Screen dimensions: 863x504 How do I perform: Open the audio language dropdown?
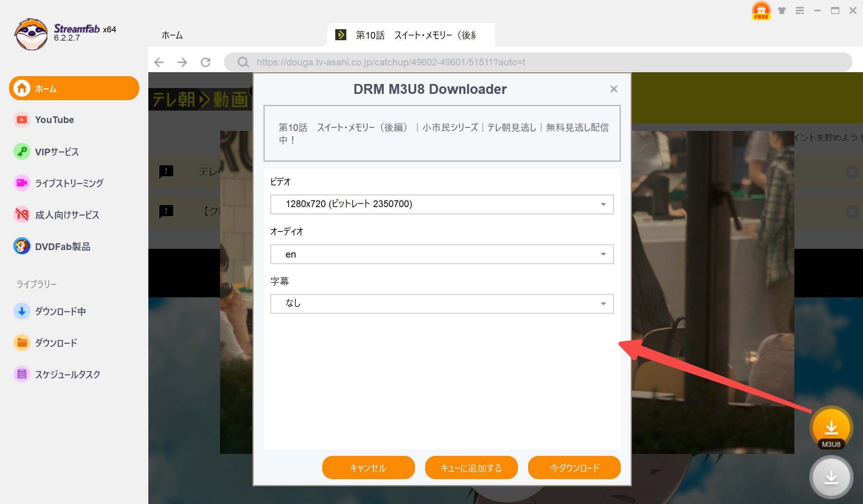click(x=442, y=254)
